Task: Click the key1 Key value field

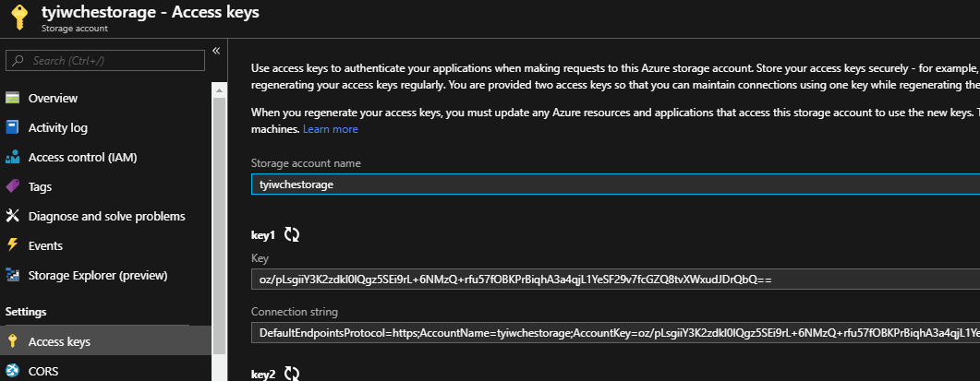Action: [x=616, y=280]
